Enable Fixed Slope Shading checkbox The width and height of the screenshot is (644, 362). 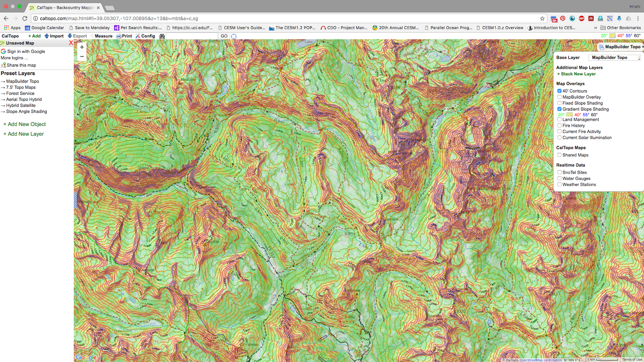click(x=559, y=103)
